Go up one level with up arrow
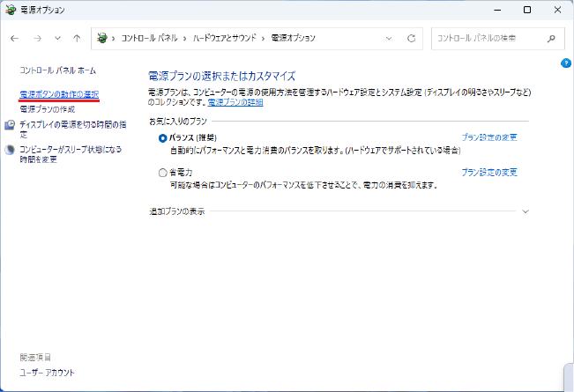 tap(77, 39)
